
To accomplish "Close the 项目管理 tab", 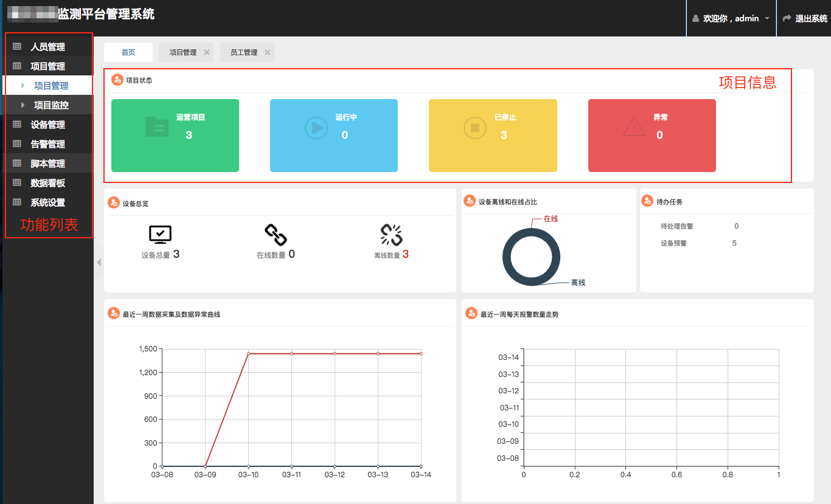I will [x=207, y=52].
